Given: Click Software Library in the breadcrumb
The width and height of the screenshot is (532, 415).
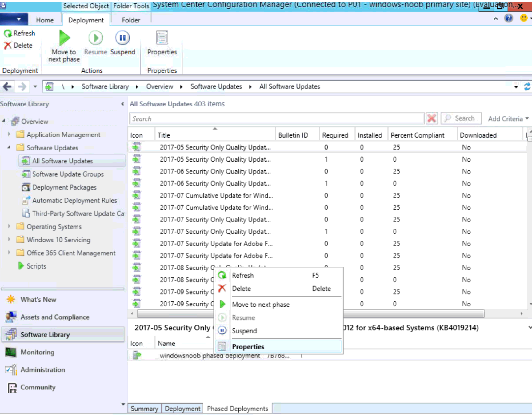Looking at the screenshot, I should (105, 87).
